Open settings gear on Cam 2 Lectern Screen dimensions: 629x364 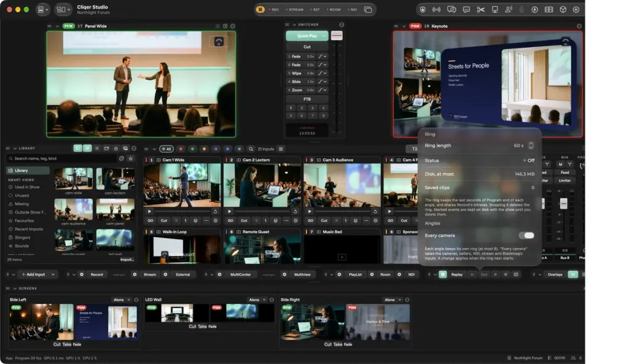click(295, 220)
